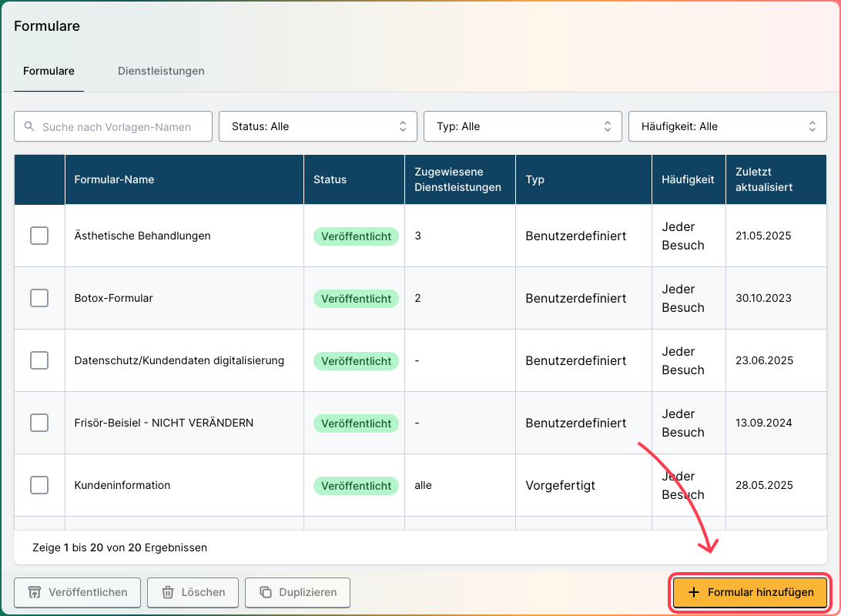Click the search magnifier icon
Image resolution: width=841 pixels, height=616 pixels.
point(29,126)
